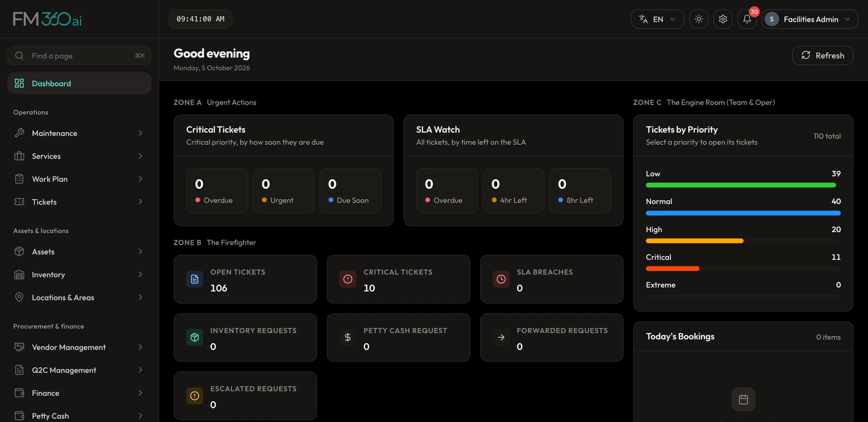Click the 09:41:00 AM clock display
Screen dimensions: 868x422
click(200, 19)
